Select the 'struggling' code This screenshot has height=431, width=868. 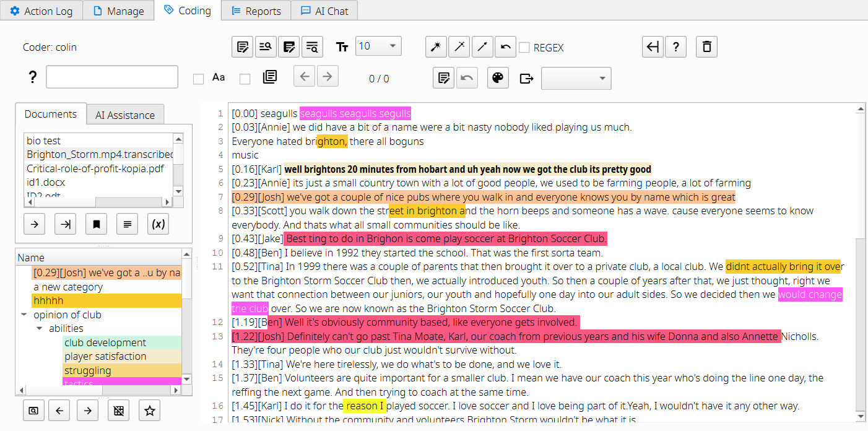123,370
